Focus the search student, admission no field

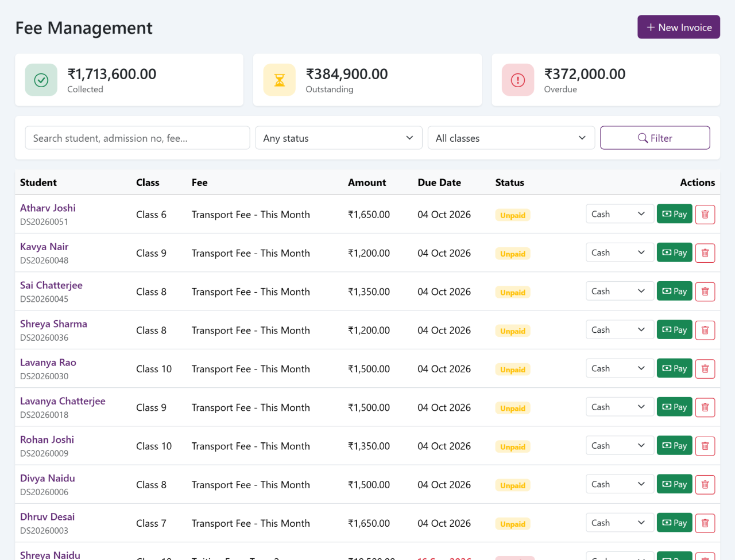[x=138, y=138]
